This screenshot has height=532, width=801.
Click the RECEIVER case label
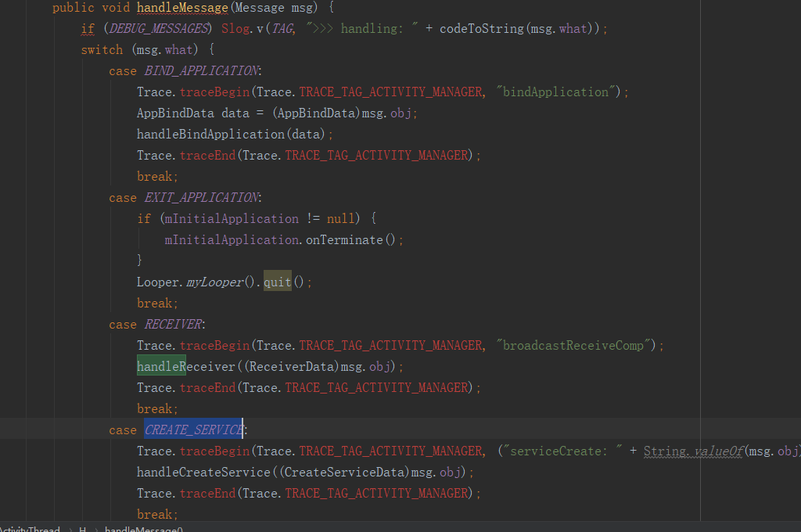point(173,324)
